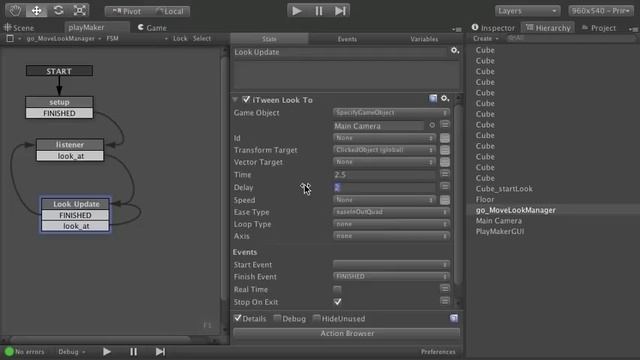Switch to the Scene tab
640x360 pixels.
click(x=19, y=28)
